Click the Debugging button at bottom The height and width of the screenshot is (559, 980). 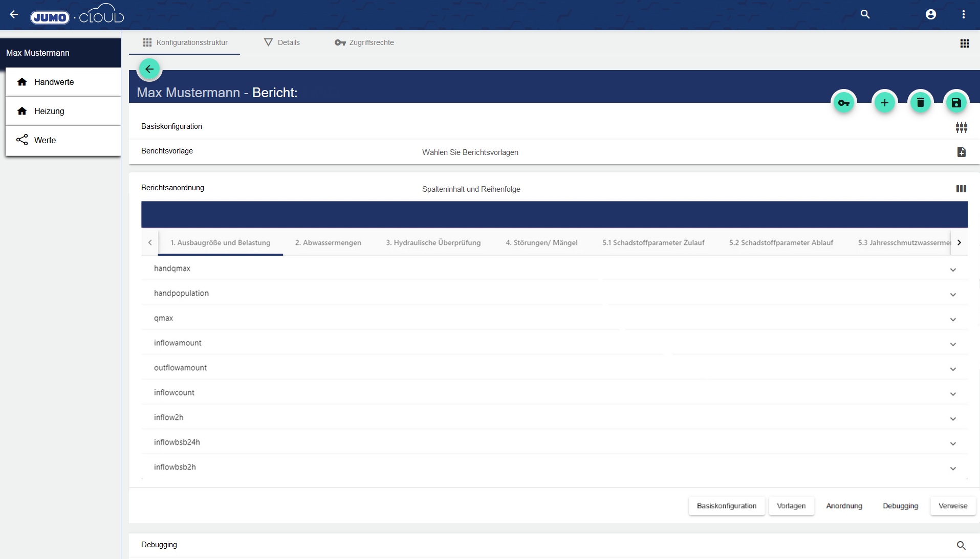click(900, 506)
